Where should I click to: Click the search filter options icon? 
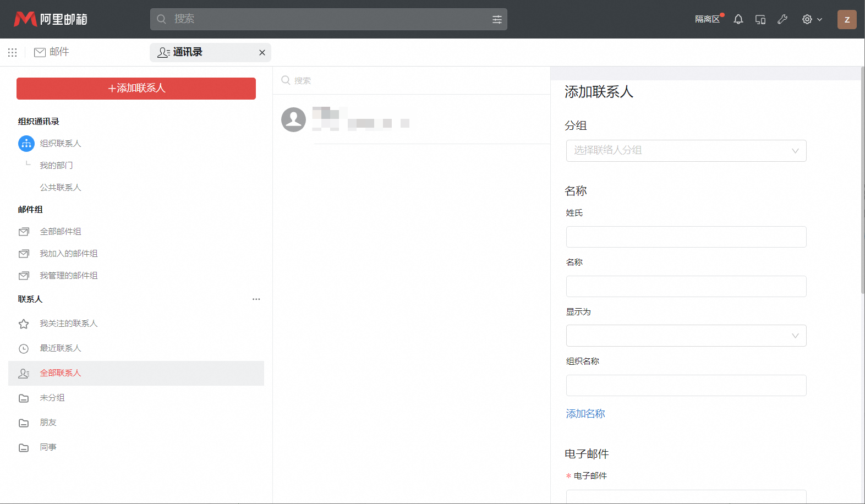[x=497, y=19]
